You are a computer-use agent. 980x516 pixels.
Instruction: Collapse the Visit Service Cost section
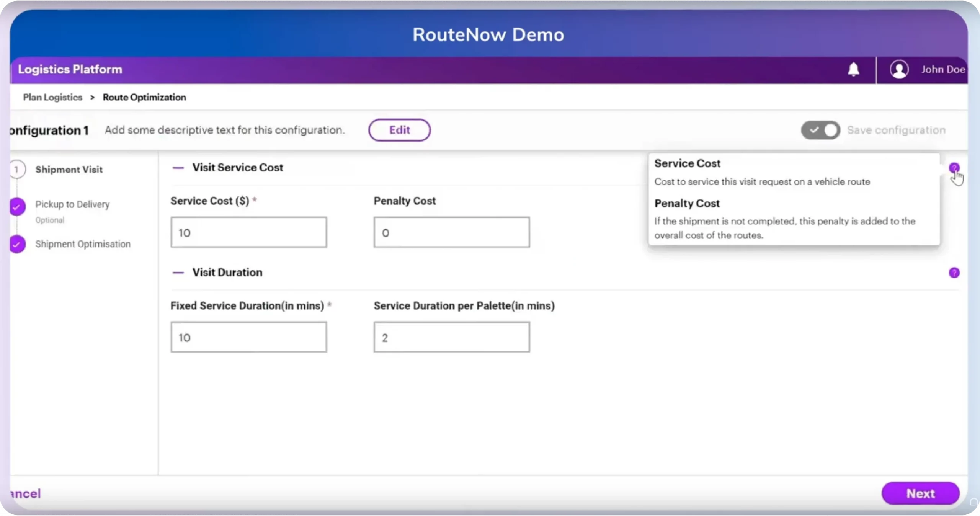178,168
